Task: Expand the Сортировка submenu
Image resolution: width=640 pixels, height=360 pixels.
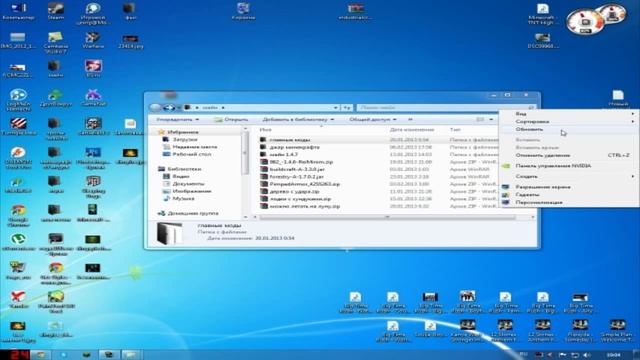Action: (x=569, y=122)
